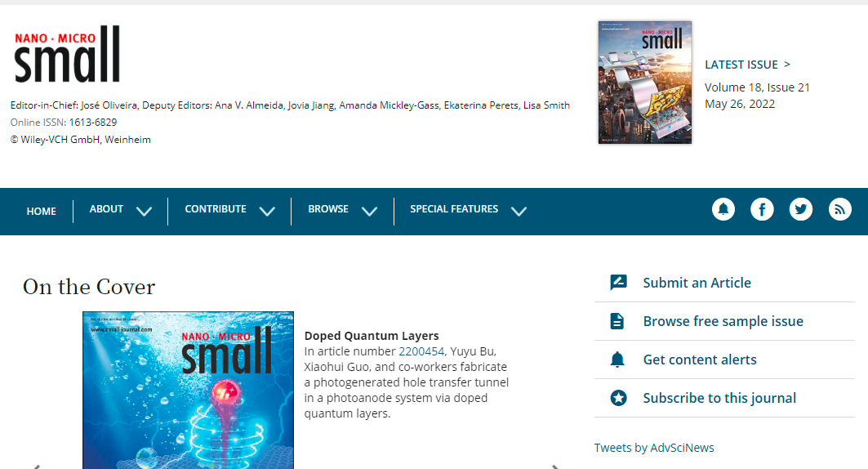Open the Twitter icon in navbar
Image resolution: width=868 pixels, height=469 pixels.
point(801,209)
